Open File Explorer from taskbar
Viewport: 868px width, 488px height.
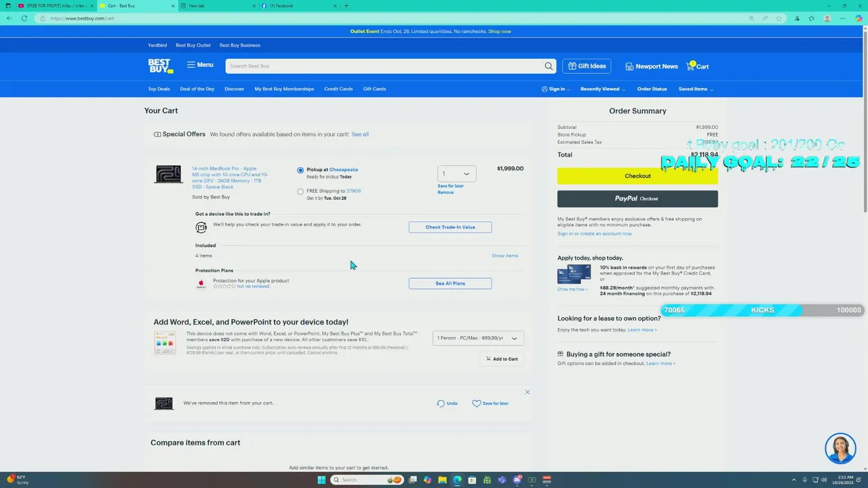pos(442,480)
